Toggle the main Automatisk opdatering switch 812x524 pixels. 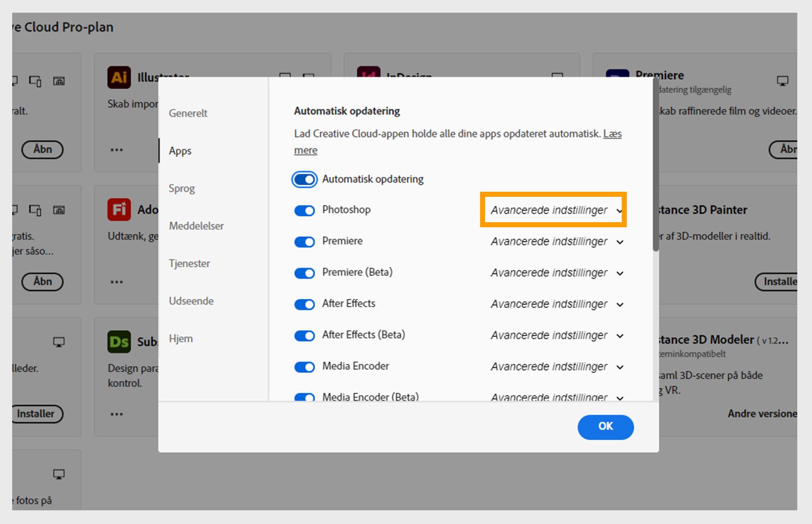coord(304,180)
